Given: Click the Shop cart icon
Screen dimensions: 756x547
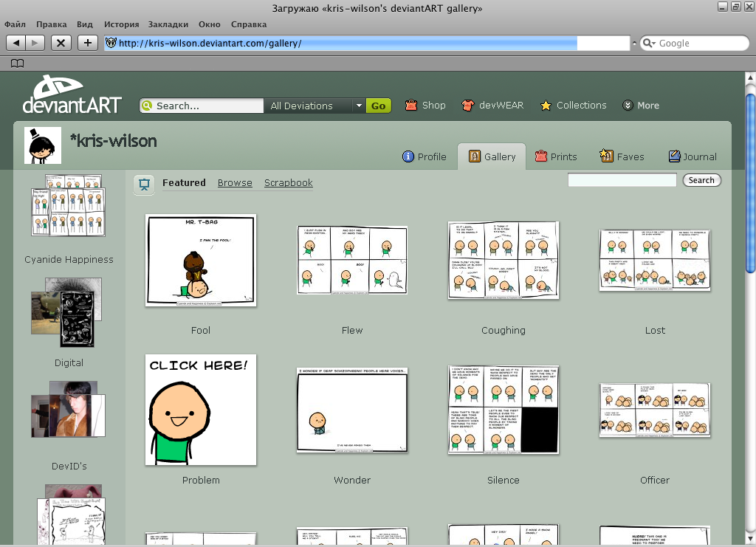Looking at the screenshot, I should [x=410, y=105].
